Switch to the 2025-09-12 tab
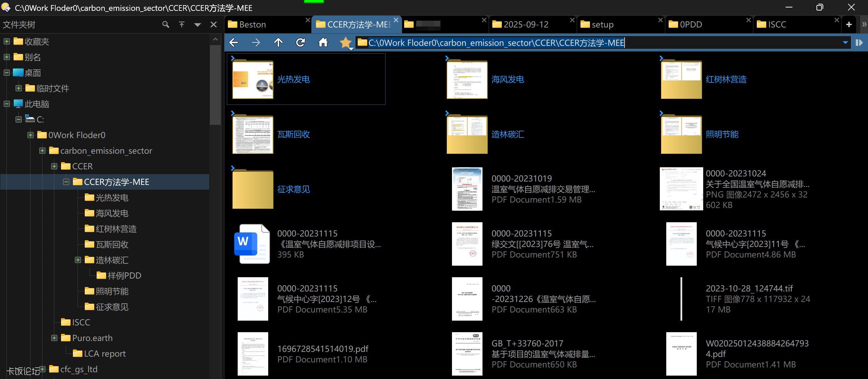This screenshot has width=868, height=379. coord(526,24)
